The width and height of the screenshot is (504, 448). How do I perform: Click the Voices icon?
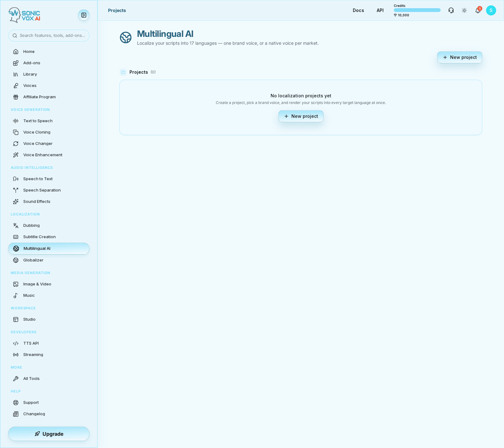16,86
